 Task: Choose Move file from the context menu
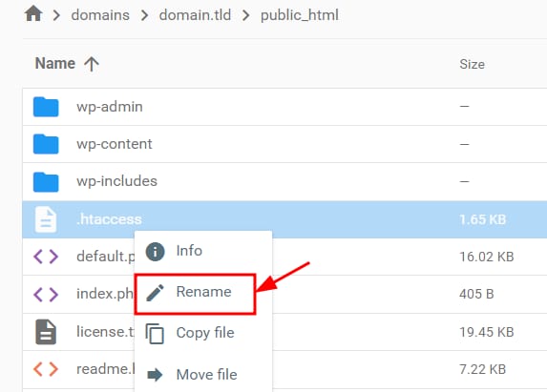coord(203,375)
